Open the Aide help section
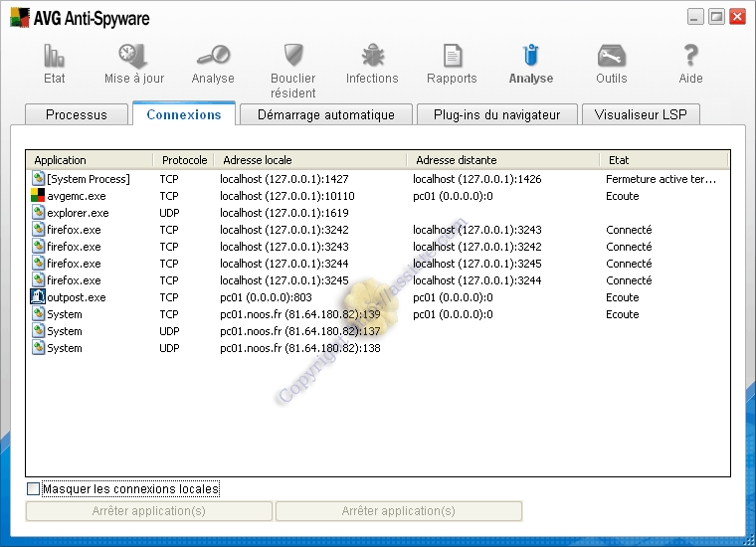Image resolution: width=756 pixels, height=547 pixels. (690, 64)
